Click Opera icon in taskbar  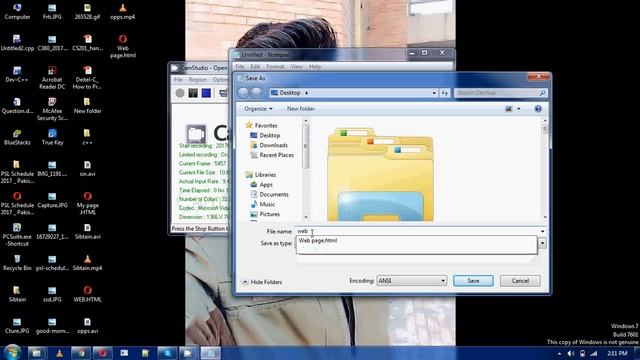[x=102, y=353]
